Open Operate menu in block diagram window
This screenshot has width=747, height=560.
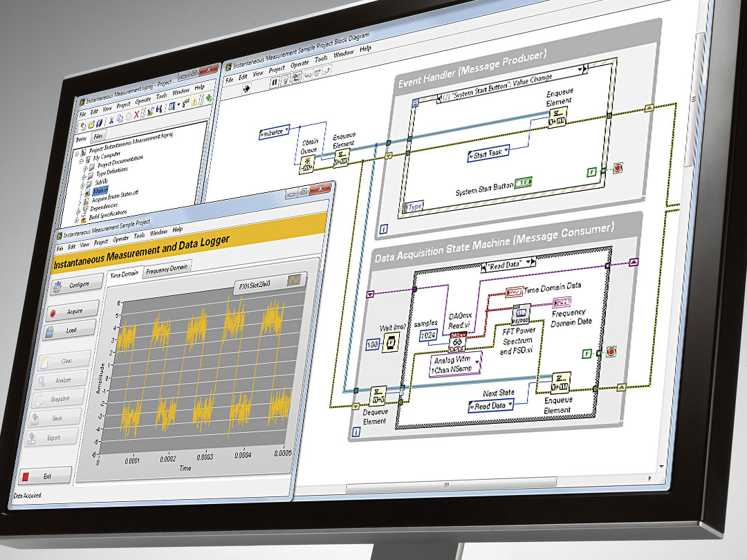coord(299,64)
